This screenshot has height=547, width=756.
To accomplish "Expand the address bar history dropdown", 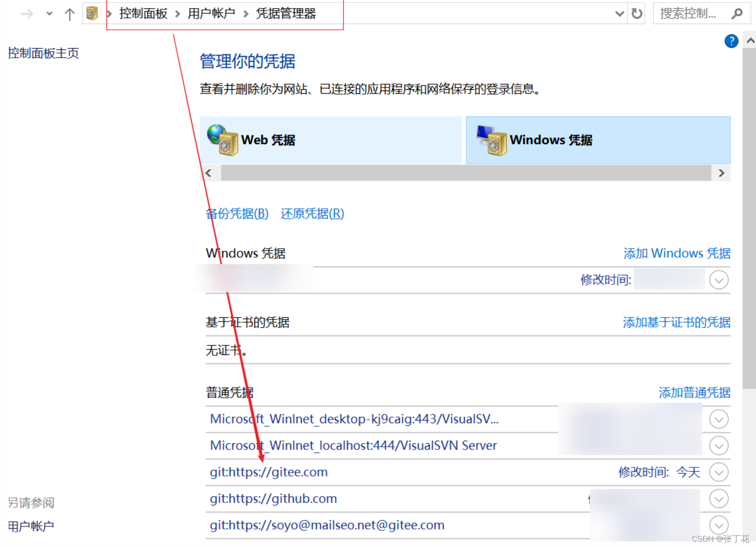I will (x=619, y=14).
